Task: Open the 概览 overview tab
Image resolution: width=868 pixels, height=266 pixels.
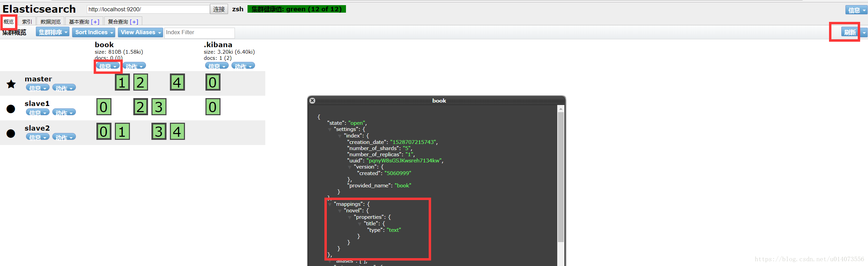Action: 9,22
